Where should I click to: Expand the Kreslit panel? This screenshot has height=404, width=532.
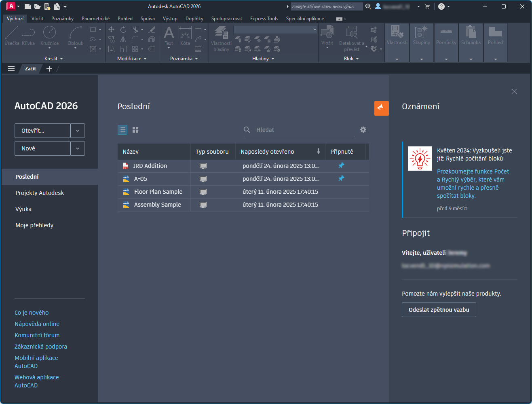click(54, 59)
